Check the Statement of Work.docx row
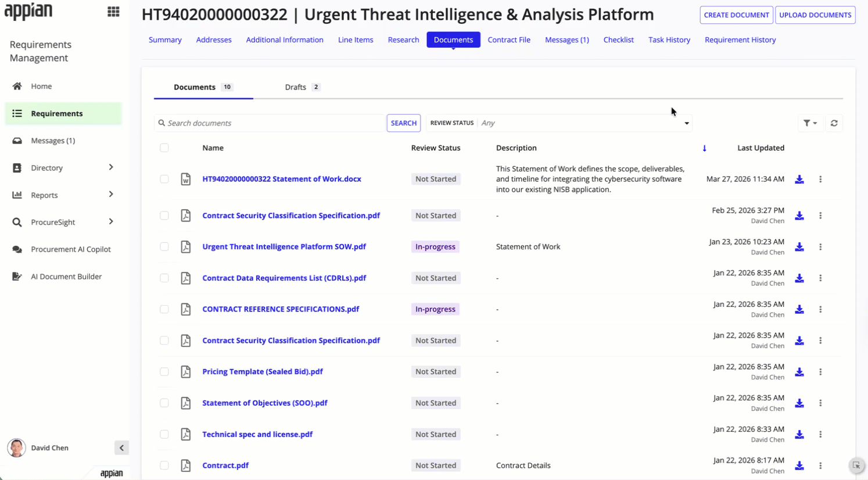 coord(164,179)
